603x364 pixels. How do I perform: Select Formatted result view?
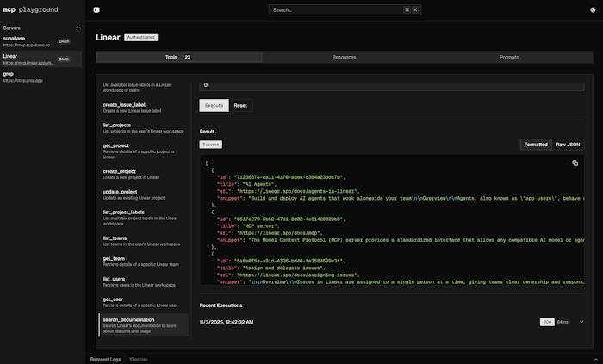535,145
